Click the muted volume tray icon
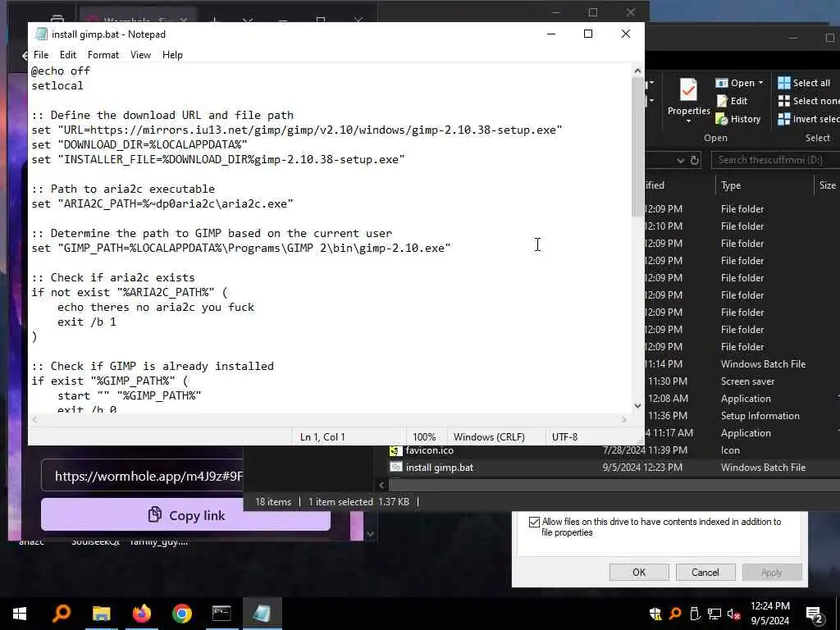This screenshot has height=630, width=840. click(x=734, y=614)
